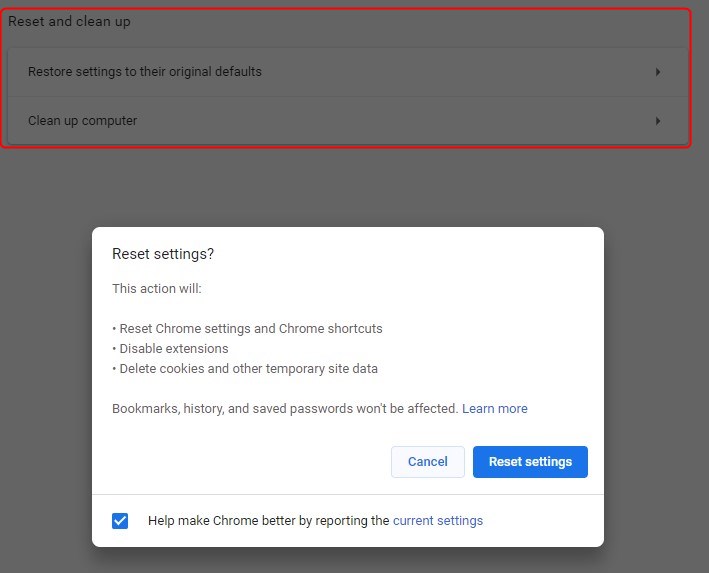Screen dimensions: 709x573
Task: Click the Reset Chrome settings and shortcuts bullet
Action: click(250, 329)
